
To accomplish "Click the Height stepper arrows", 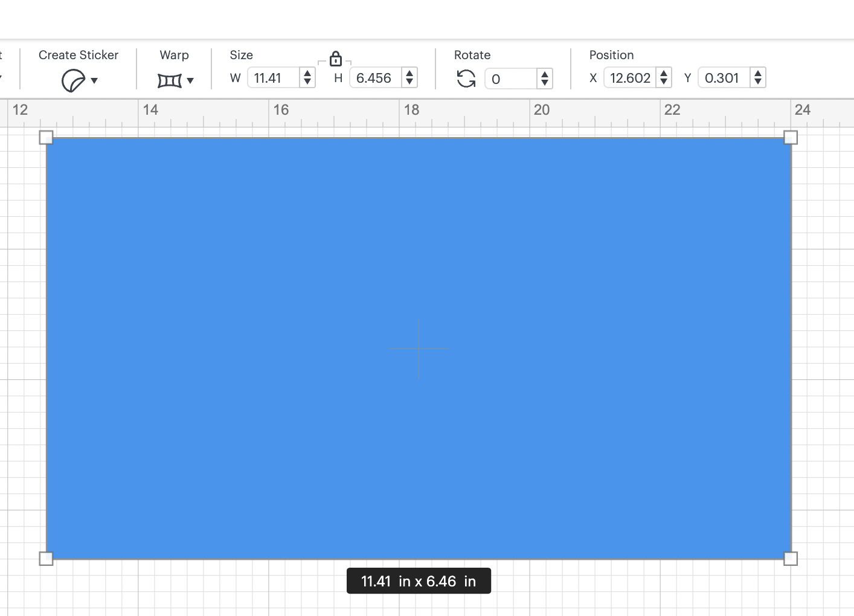I will [409, 78].
